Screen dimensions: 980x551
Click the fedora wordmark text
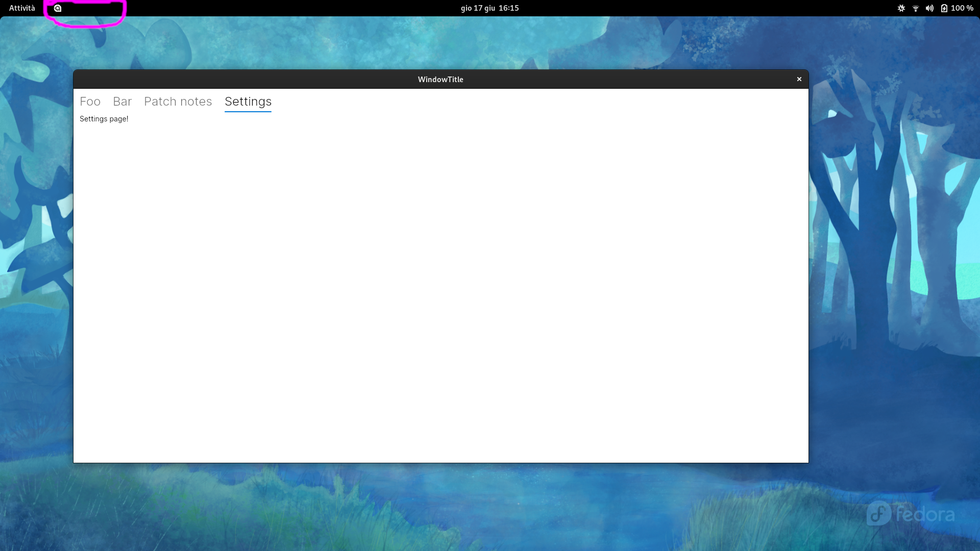pos(925,514)
